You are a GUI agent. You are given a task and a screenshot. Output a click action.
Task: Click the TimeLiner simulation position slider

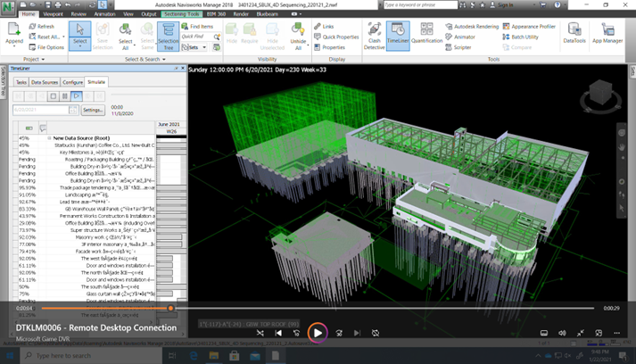(147, 95)
